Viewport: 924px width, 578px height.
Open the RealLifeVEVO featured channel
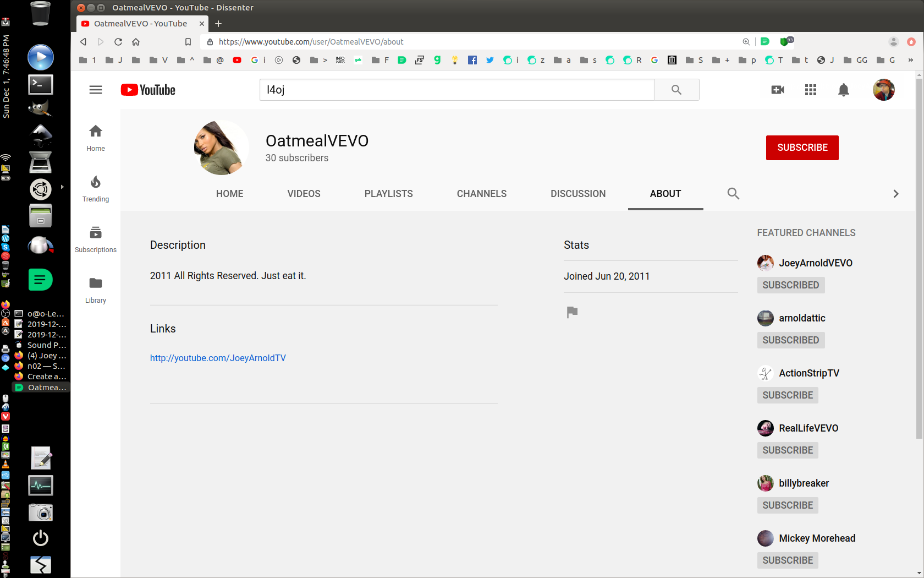point(809,428)
